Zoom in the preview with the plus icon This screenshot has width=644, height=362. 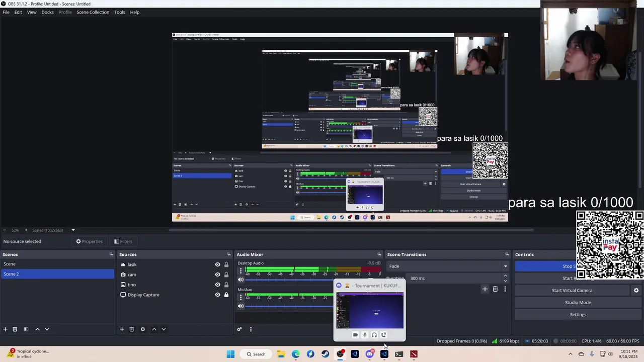[x=26, y=230]
